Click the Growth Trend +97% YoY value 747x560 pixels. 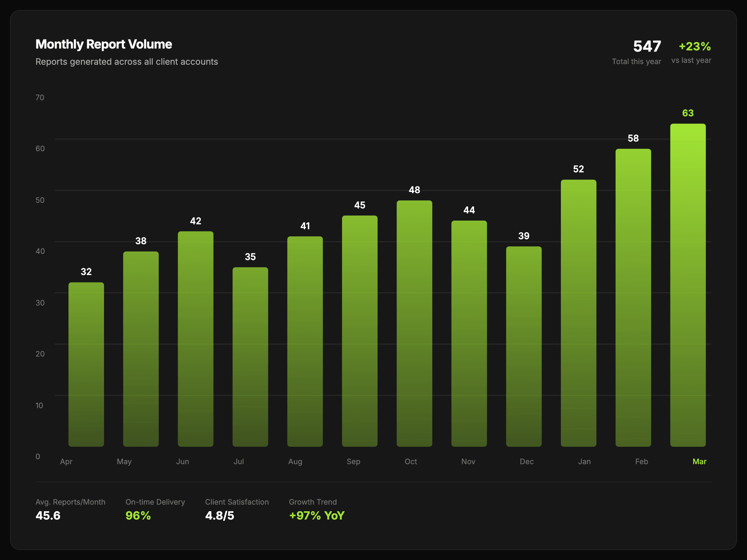317,516
